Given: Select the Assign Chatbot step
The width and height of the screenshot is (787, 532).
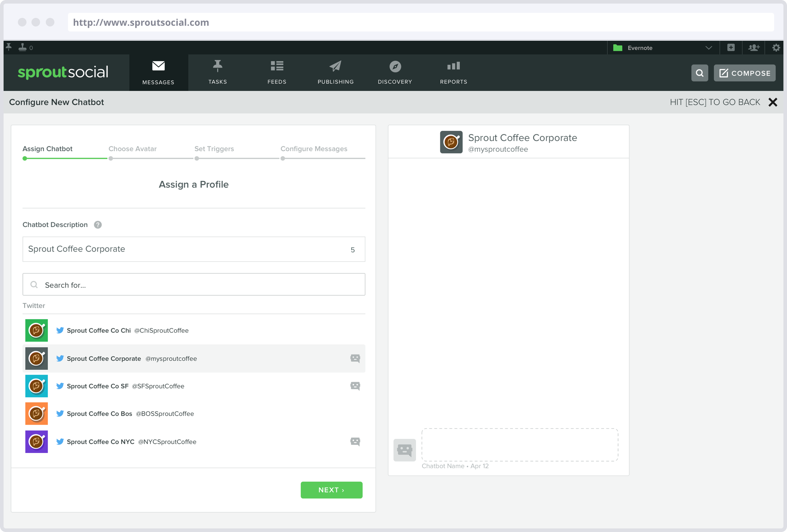Looking at the screenshot, I should point(48,149).
